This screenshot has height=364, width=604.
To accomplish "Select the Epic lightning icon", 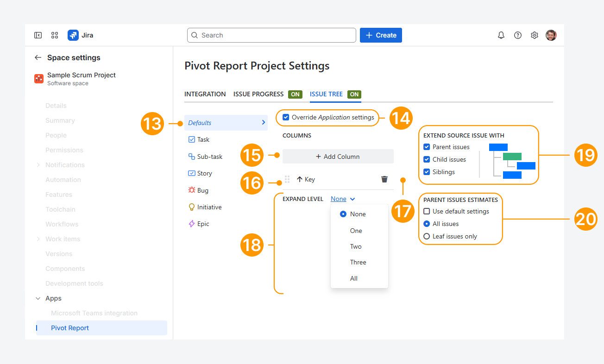I will coord(192,224).
